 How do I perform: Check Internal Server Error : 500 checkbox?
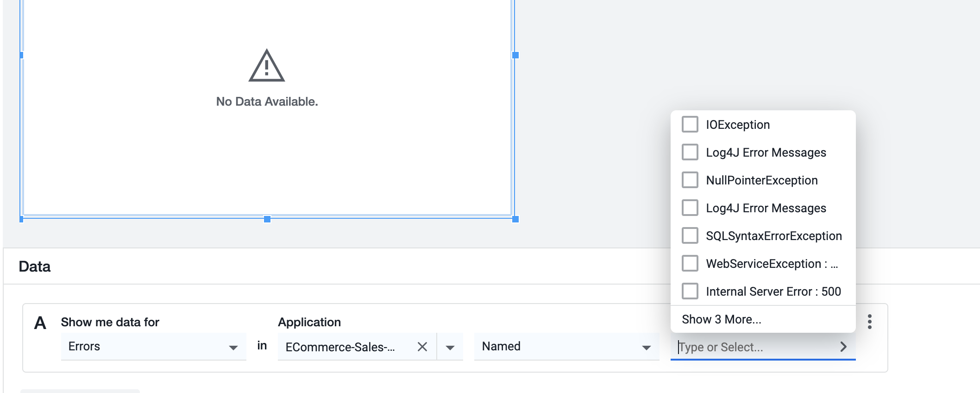tap(690, 292)
